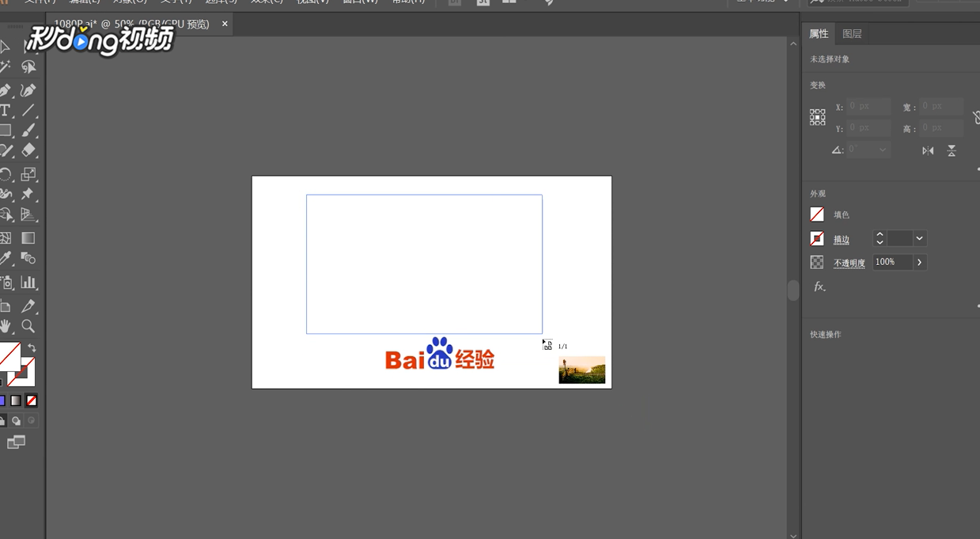This screenshot has height=539, width=980.
Task: Apply Gradient mode button in toolbar
Action: 16,400
